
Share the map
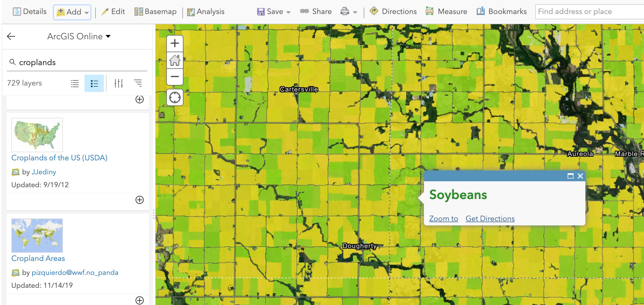316,12
